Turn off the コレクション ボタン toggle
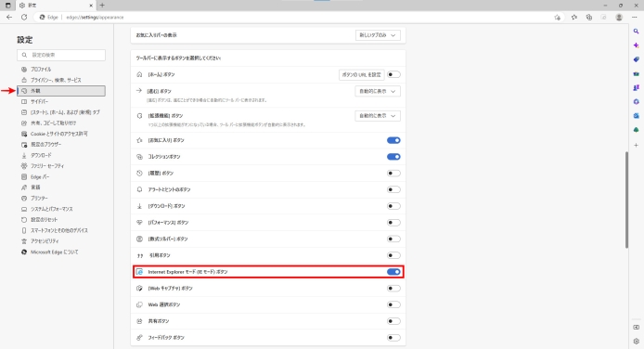The width and height of the screenshot is (644, 349). 393,157
